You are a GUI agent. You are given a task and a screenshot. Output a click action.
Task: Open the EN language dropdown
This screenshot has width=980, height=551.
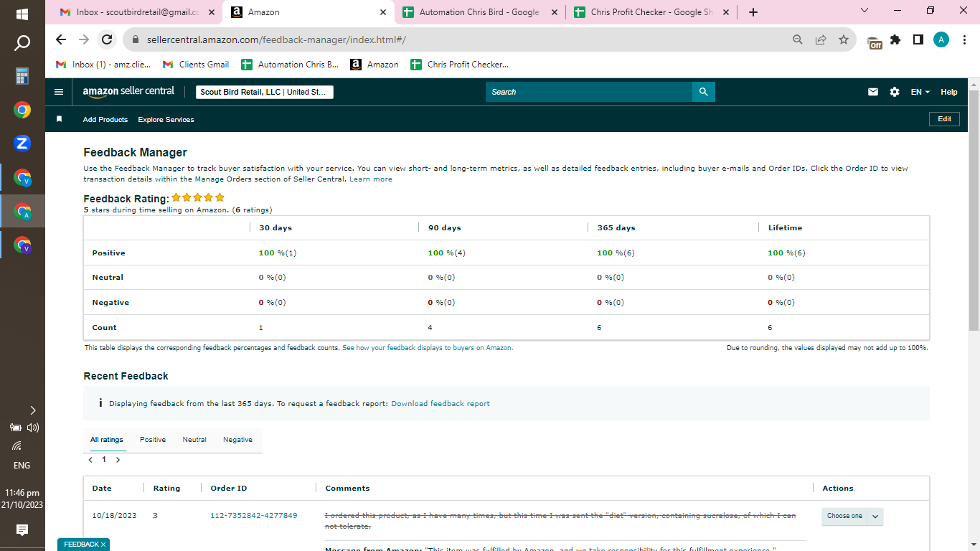[x=920, y=92]
